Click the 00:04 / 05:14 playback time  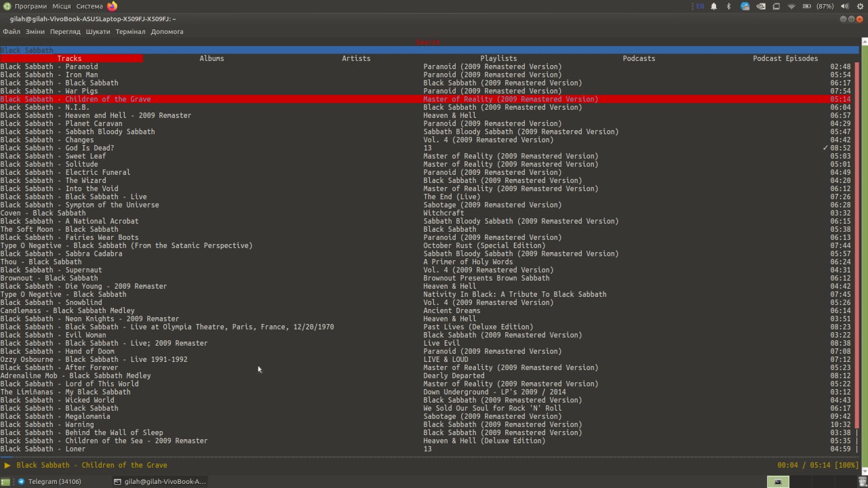[x=803, y=465]
